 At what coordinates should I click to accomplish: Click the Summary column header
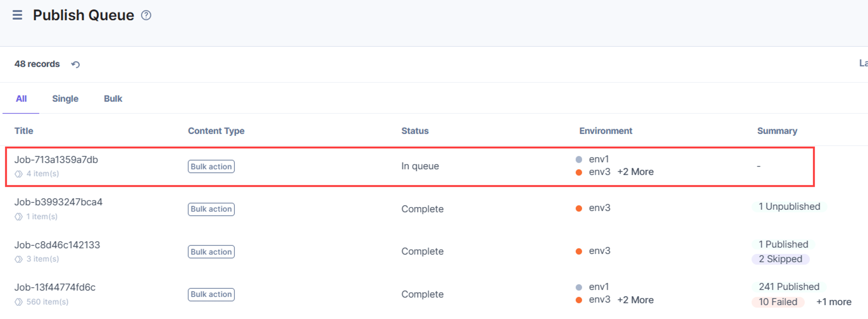pyautogui.click(x=777, y=131)
